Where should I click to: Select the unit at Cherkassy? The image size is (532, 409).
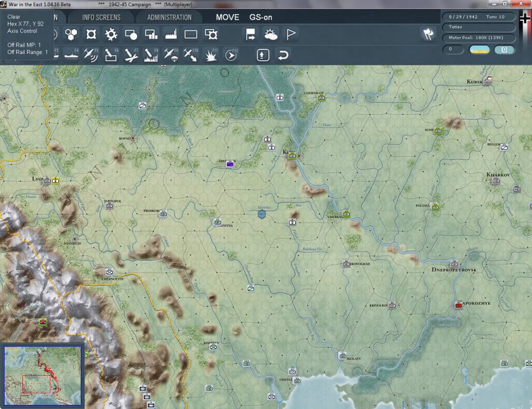click(x=346, y=214)
